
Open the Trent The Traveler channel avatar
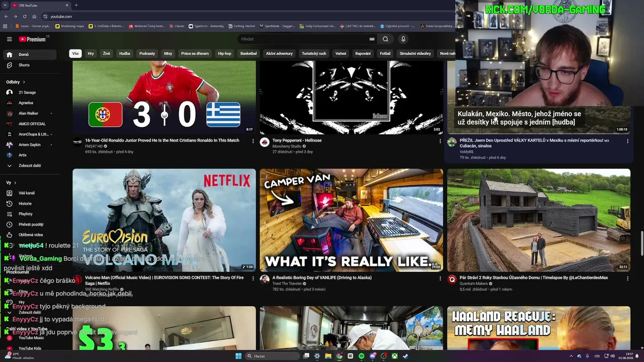pyautogui.click(x=265, y=279)
